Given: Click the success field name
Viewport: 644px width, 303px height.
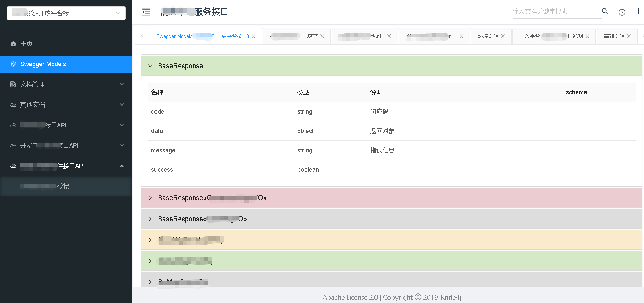Looking at the screenshot, I should 162,170.
